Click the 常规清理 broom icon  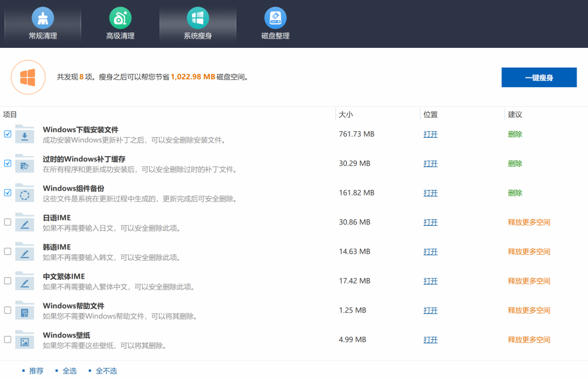pos(42,18)
